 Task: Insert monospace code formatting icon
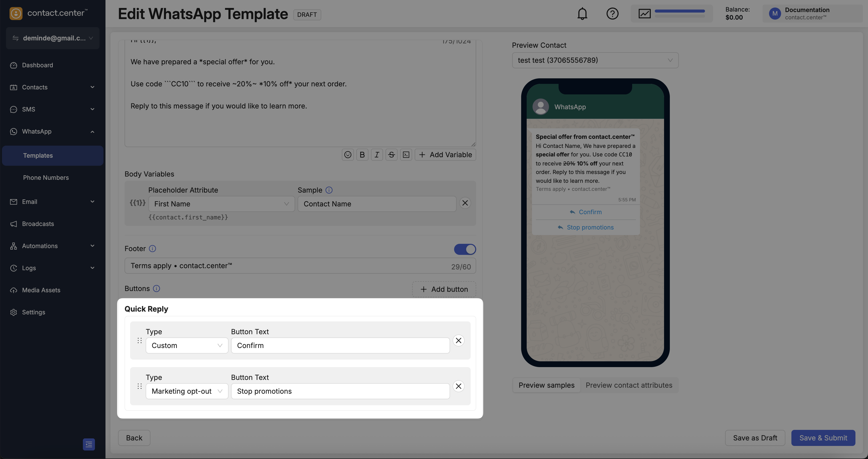click(406, 155)
